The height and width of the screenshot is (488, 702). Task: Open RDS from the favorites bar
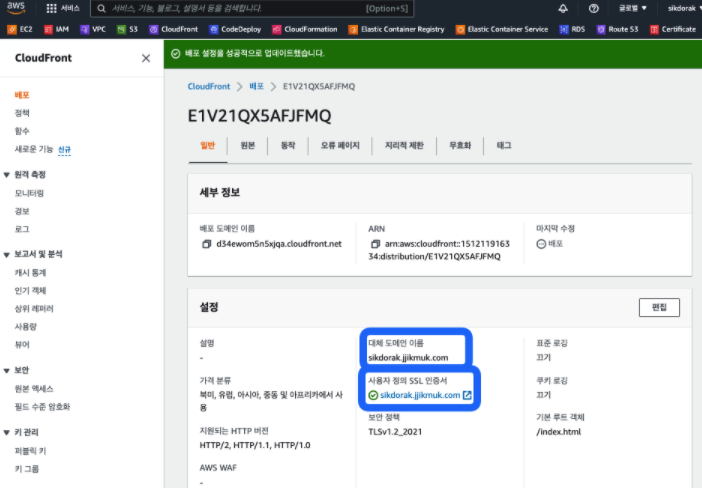click(x=572, y=30)
